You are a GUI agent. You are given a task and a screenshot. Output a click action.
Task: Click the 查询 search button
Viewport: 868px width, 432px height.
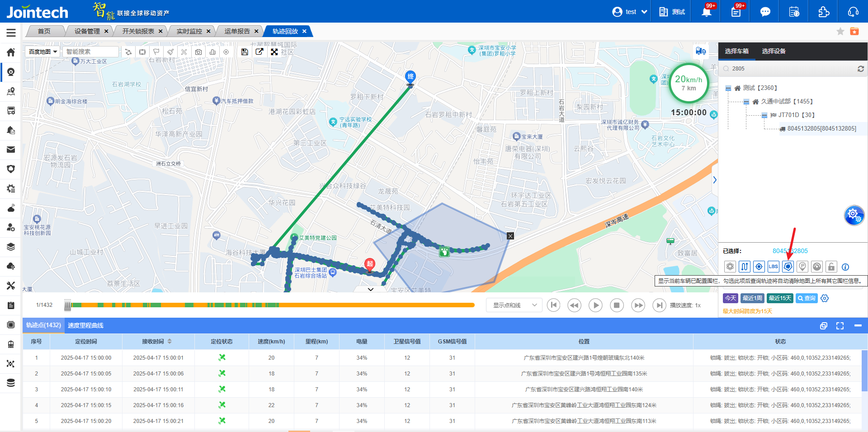[807, 298]
